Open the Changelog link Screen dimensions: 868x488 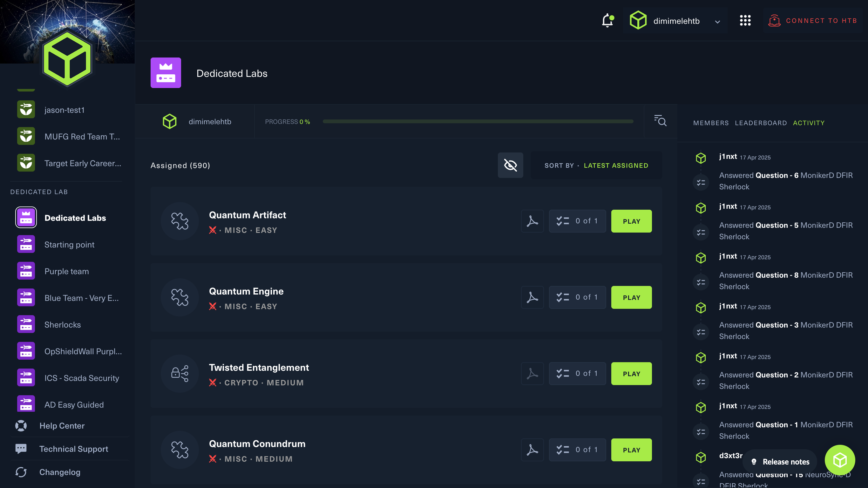pyautogui.click(x=60, y=472)
